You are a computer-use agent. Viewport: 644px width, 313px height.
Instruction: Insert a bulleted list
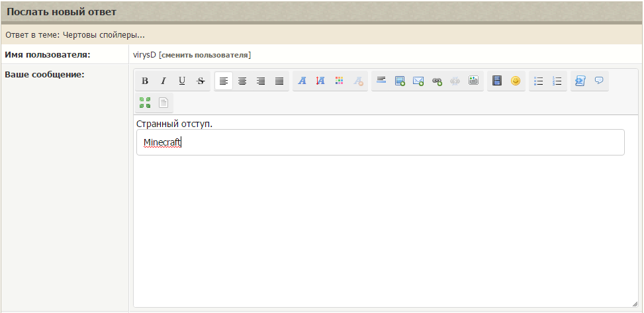539,81
